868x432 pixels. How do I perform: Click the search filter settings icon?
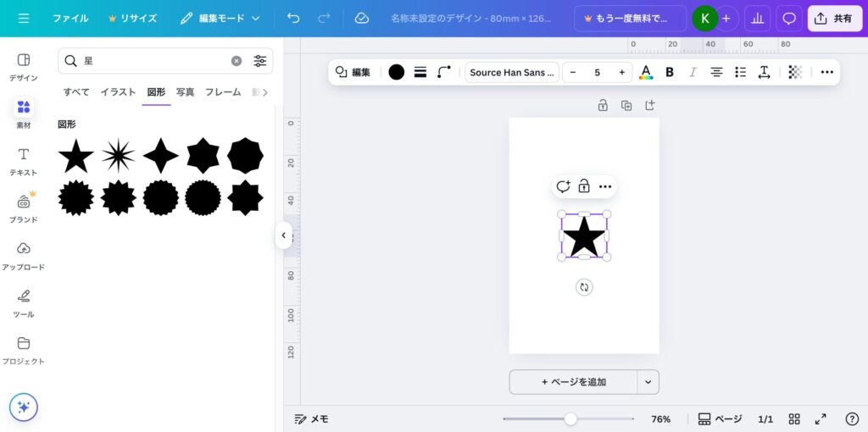tap(259, 61)
